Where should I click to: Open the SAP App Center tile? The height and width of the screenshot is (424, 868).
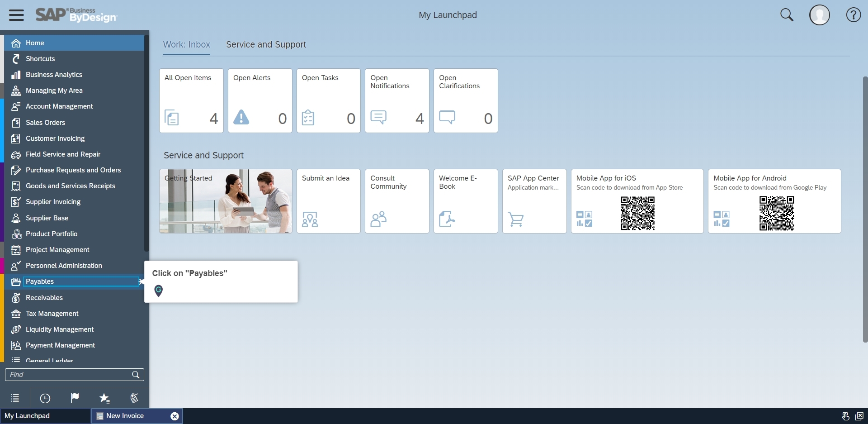pos(534,201)
